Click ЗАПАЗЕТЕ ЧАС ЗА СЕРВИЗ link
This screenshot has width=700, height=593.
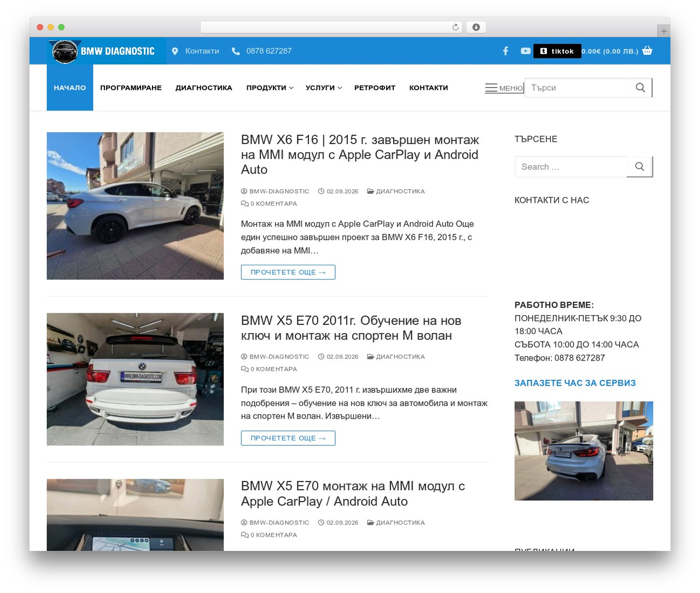575,383
